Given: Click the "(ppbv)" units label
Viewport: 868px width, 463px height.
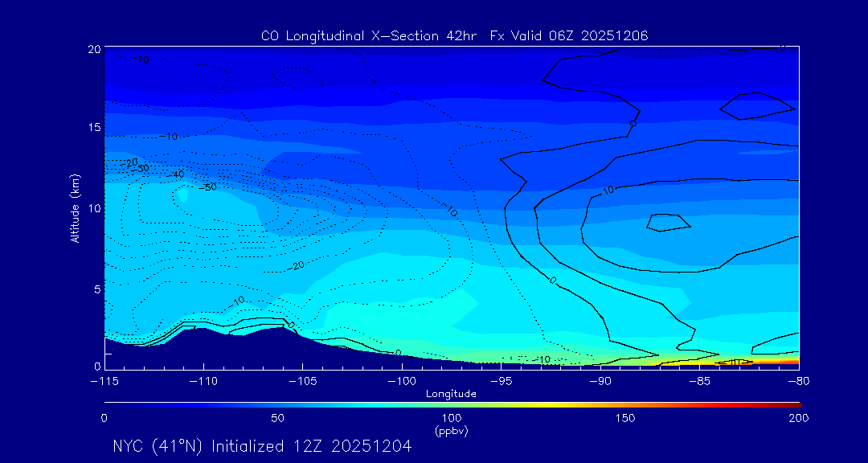Looking at the screenshot, I should pyautogui.click(x=452, y=431).
